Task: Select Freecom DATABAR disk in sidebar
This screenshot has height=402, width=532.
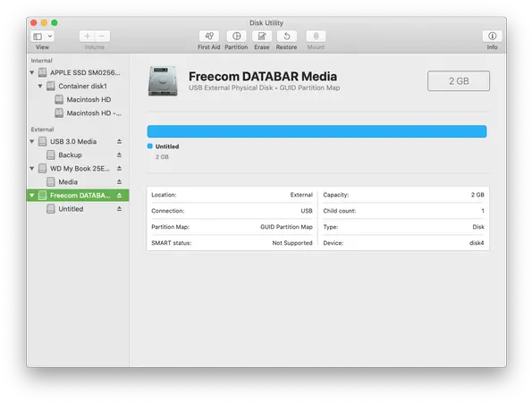Action: [78, 196]
